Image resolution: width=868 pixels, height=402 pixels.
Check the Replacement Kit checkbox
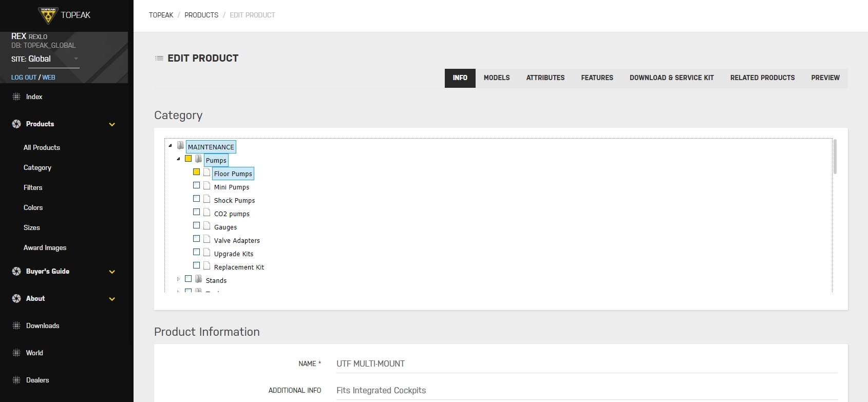click(197, 265)
